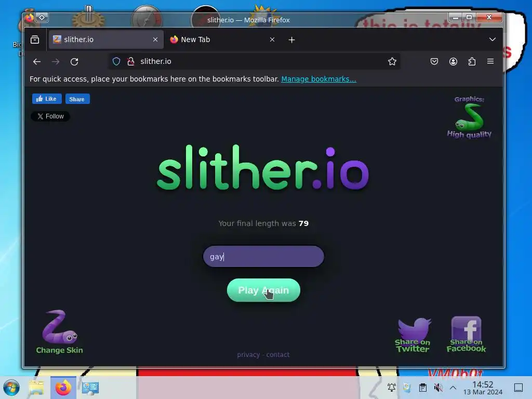Go forward one page
The width and height of the screenshot is (532, 399).
coord(56,61)
